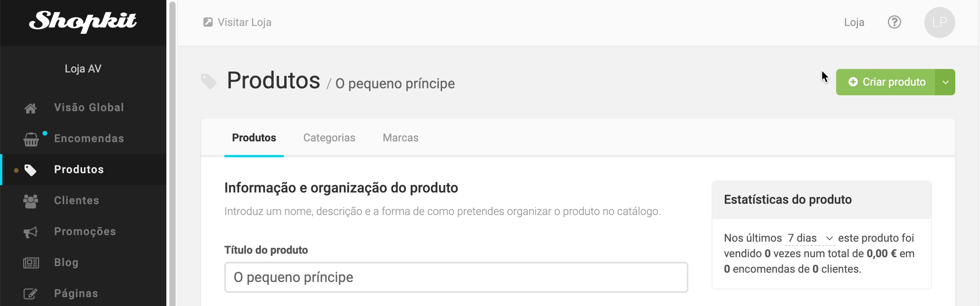Click the Shopkit logo
This screenshot has width=980, height=306.
[x=83, y=21]
